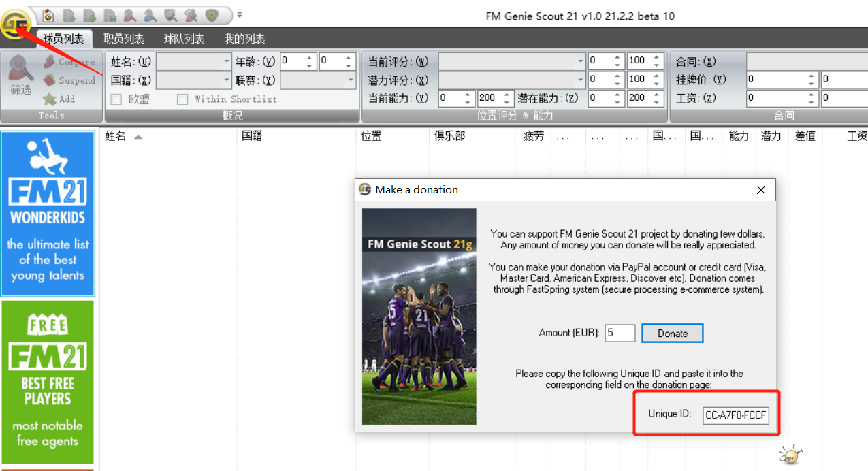868x471 pixels.
Task: Click the 当前能力 minimum value field
Action: pos(456,98)
